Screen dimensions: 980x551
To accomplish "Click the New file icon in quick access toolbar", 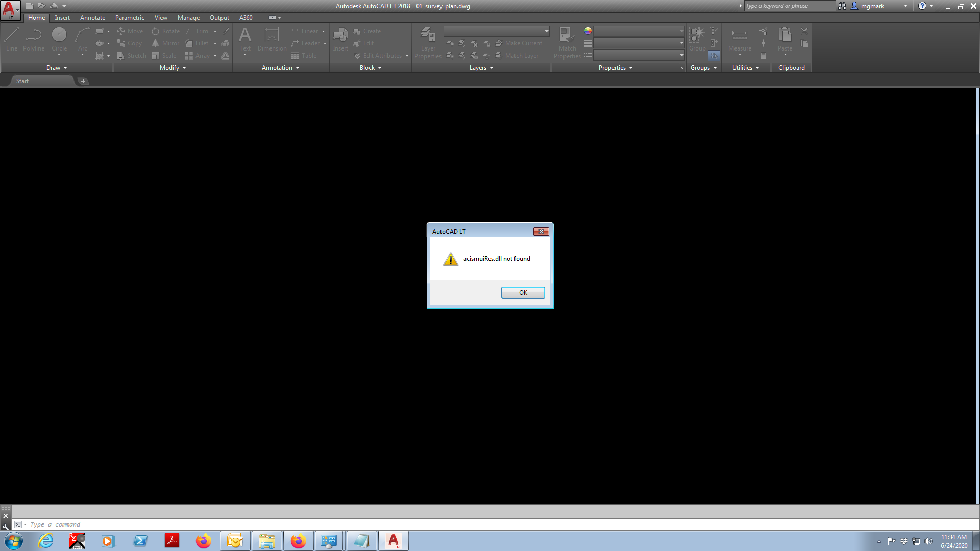I will pos(30,6).
